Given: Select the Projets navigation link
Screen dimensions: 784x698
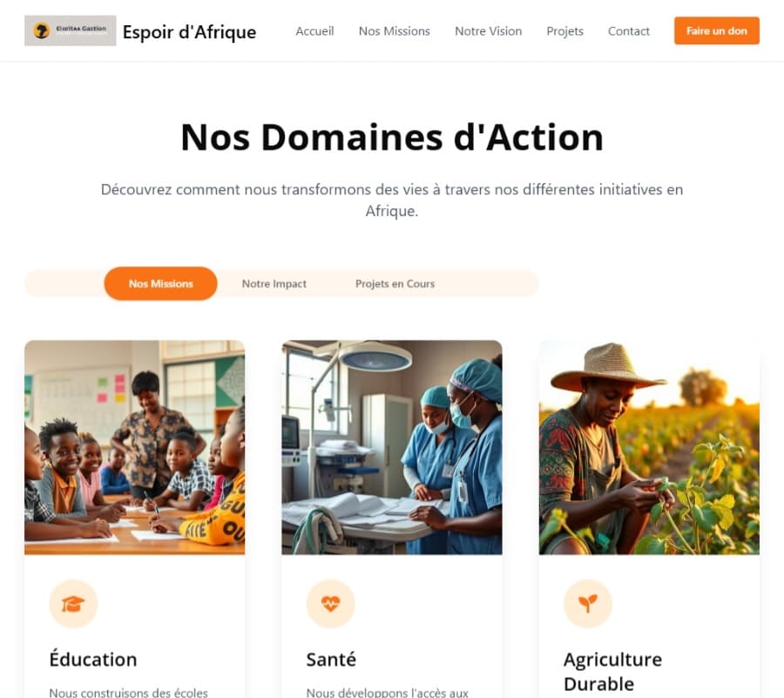Looking at the screenshot, I should (x=564, y=31).
